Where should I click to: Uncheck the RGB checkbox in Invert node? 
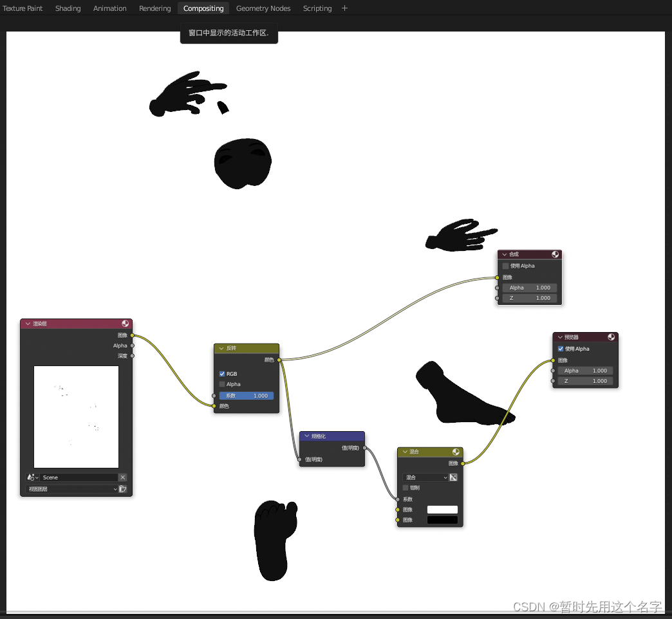(x=222, y=374)
